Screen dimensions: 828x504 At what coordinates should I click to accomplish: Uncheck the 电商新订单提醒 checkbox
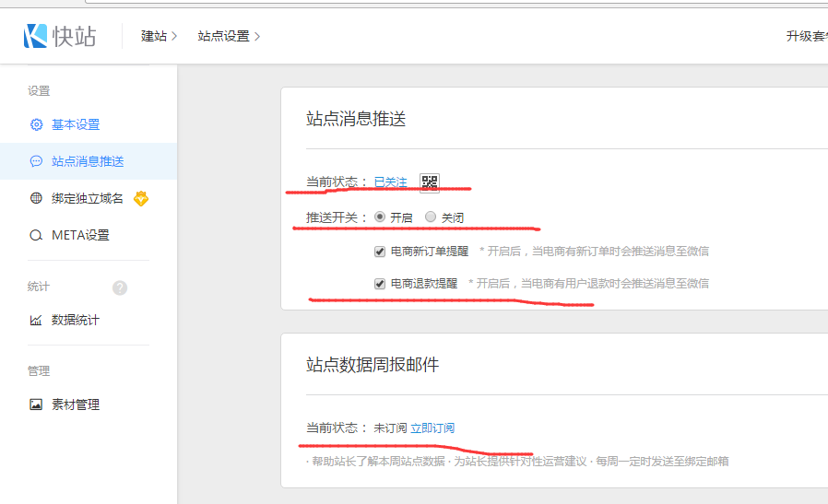coord(380,251)
